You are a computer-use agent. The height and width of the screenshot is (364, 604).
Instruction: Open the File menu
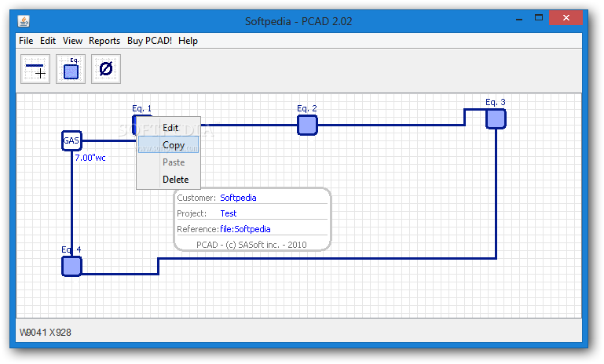(26, 41)
